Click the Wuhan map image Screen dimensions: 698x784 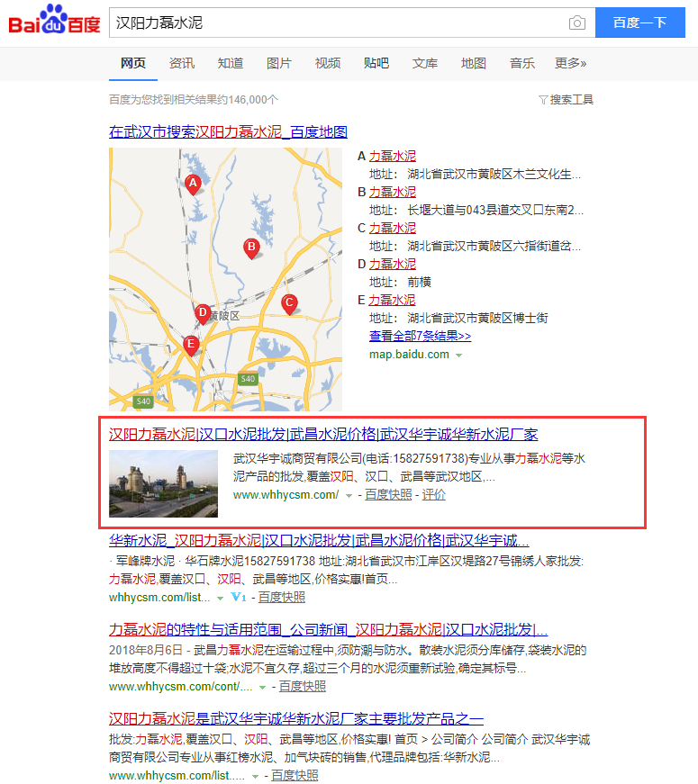coord(226,280)
